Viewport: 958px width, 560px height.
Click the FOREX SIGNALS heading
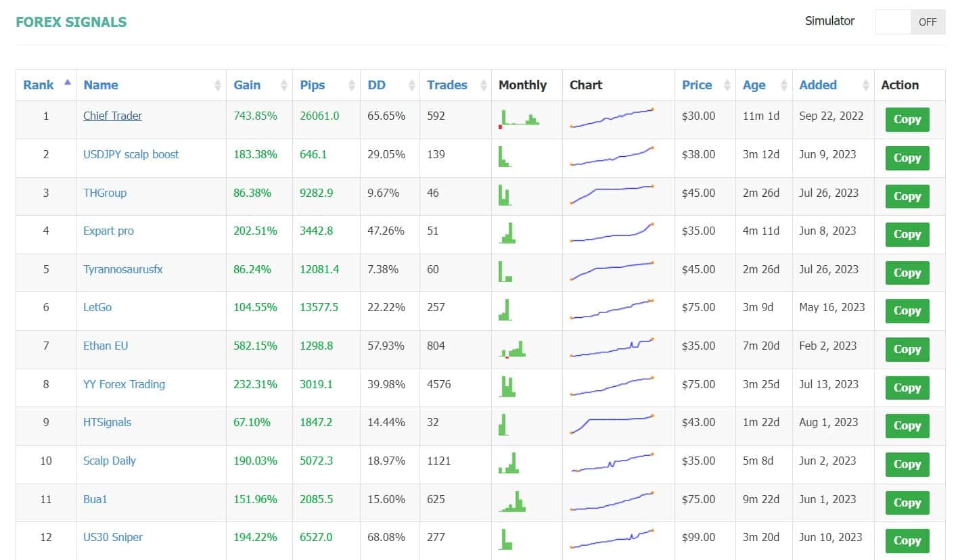pyautogui.click(x=71, y=22)
